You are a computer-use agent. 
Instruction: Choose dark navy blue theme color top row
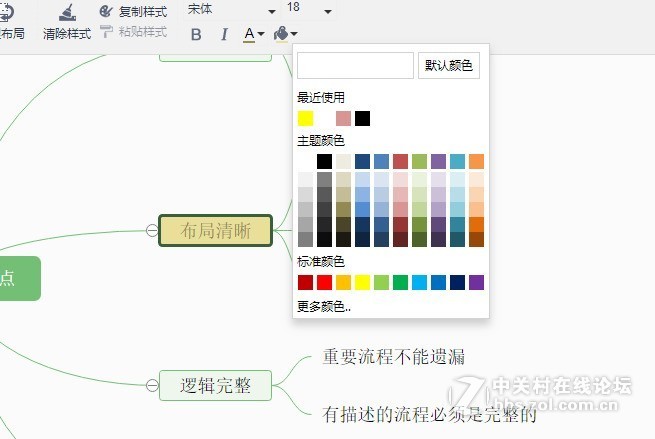tap(362, 162)
